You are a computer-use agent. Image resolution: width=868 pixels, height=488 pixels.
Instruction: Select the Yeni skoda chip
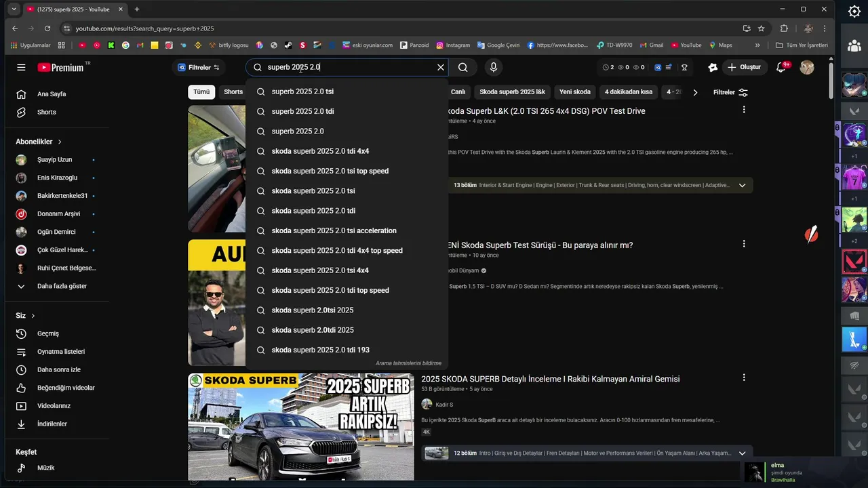pyautogui.click(x=574, y=91)
